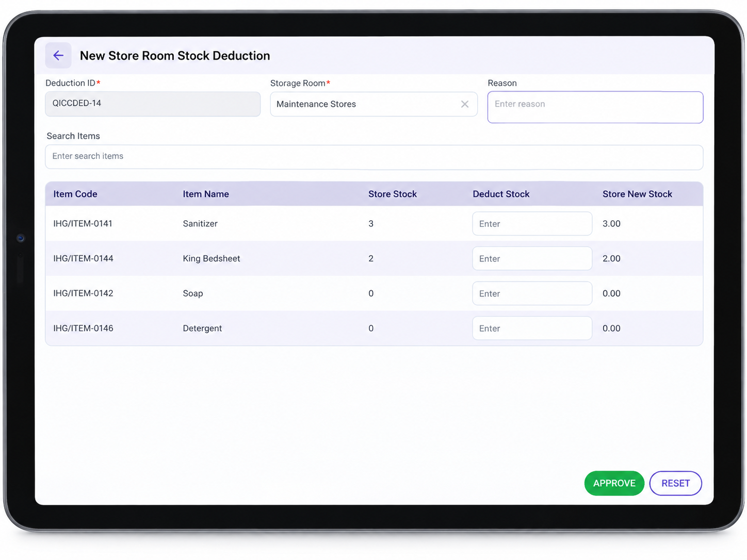Image resolution: width=747 pixels, height=560 pixels.
Task: Click into the Search Items box
Action: tap(374, 157)
